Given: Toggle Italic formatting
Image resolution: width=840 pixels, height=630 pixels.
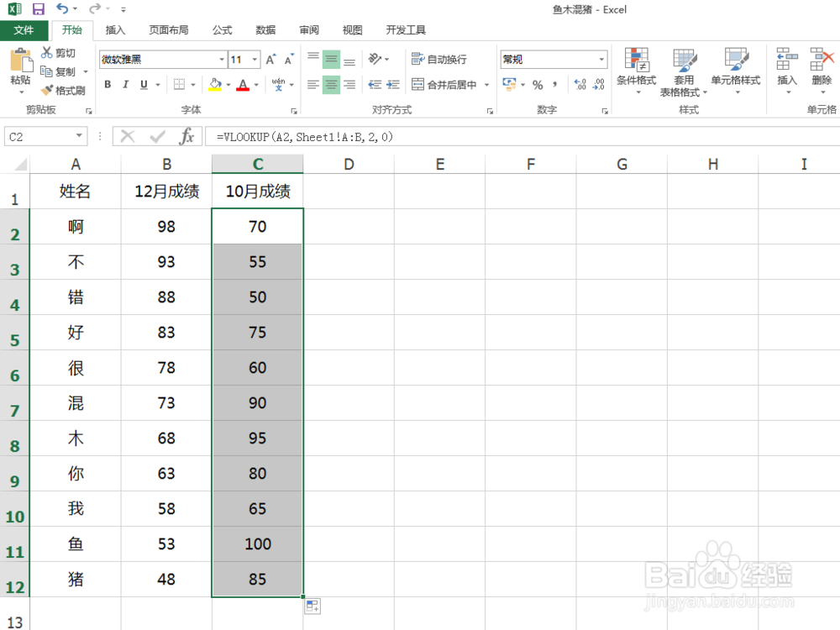Looking at the screenshot, I should tap(125, 84).
